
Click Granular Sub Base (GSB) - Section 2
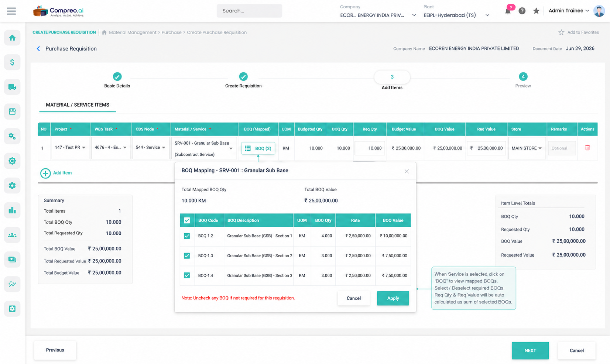(x=260, y=256)
